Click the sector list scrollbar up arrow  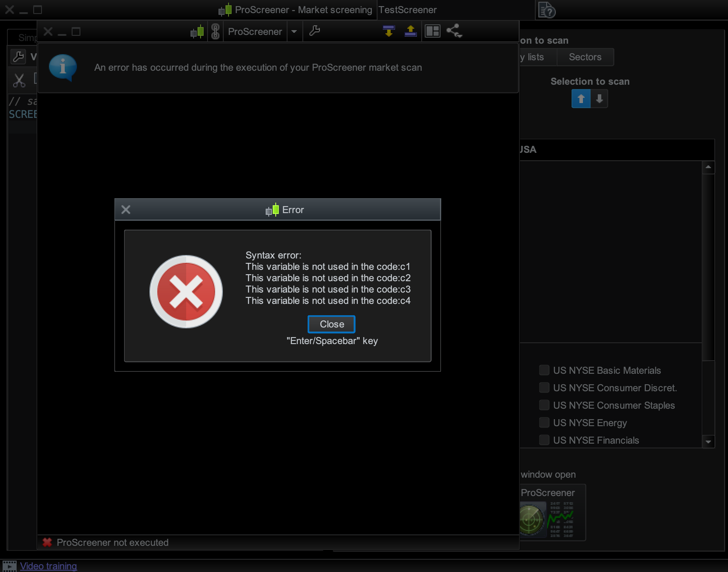click(708, 167)
